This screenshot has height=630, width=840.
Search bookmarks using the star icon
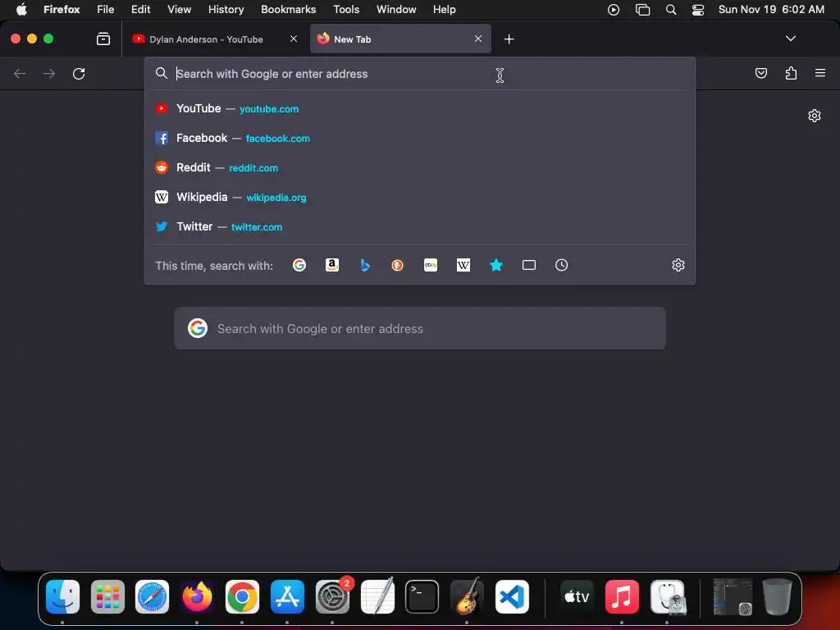[496, 265]
